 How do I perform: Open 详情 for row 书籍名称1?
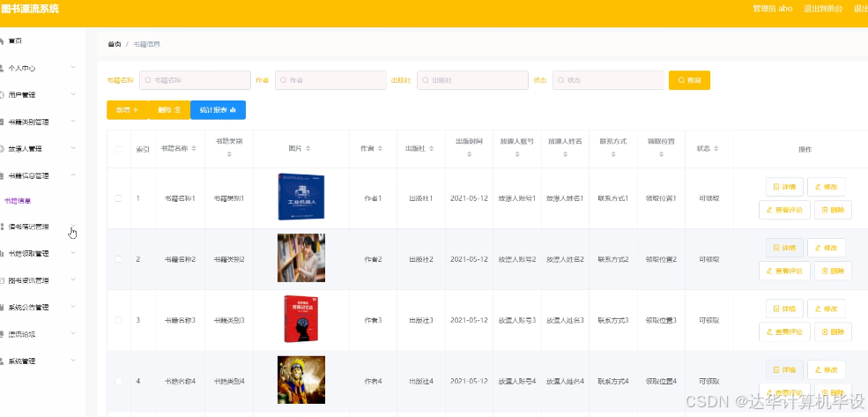click(x=784, y=187)
